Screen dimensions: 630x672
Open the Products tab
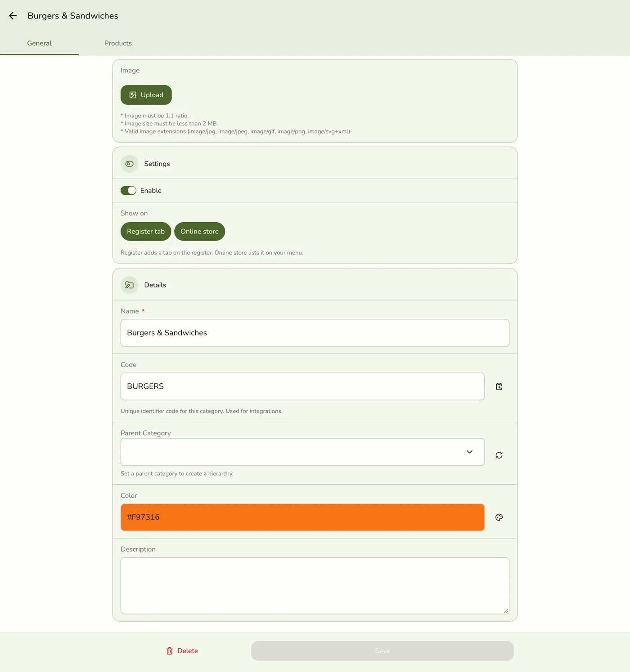(118, 43)
